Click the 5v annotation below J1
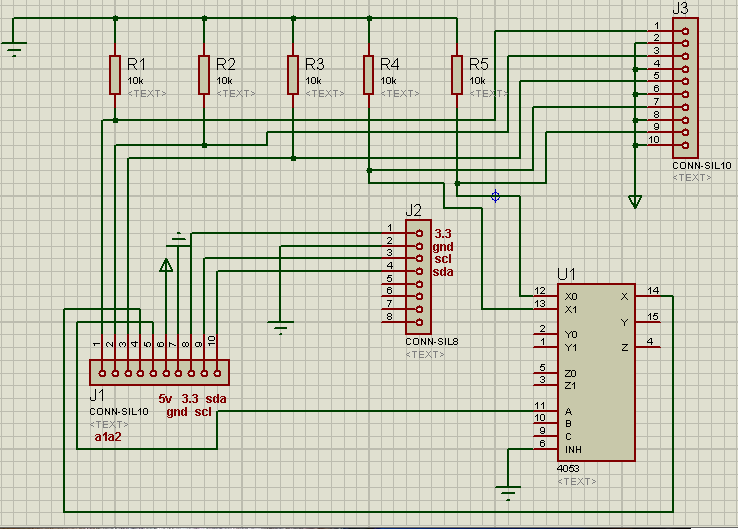Viewport: 739px width, 529px height. [165, 398]
